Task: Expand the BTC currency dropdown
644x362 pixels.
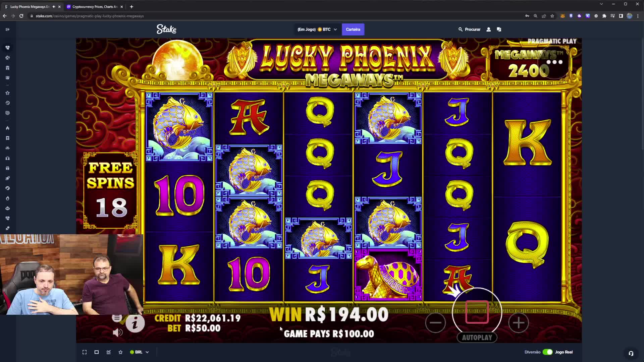Action: (x=317, y=29)
